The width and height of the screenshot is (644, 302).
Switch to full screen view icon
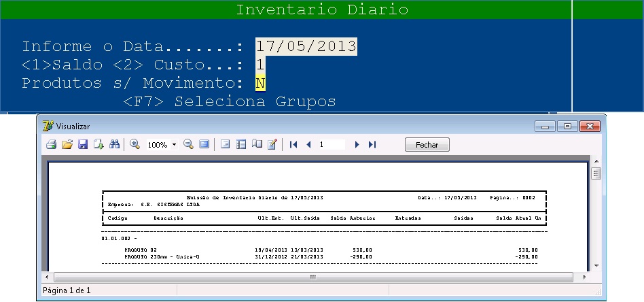click(x=204, y=145)
